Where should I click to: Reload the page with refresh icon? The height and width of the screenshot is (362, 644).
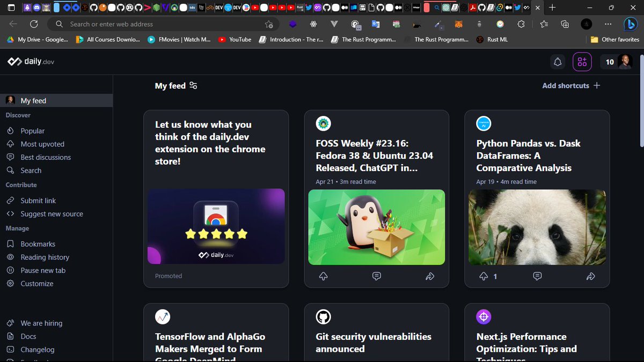coord(34,24)
